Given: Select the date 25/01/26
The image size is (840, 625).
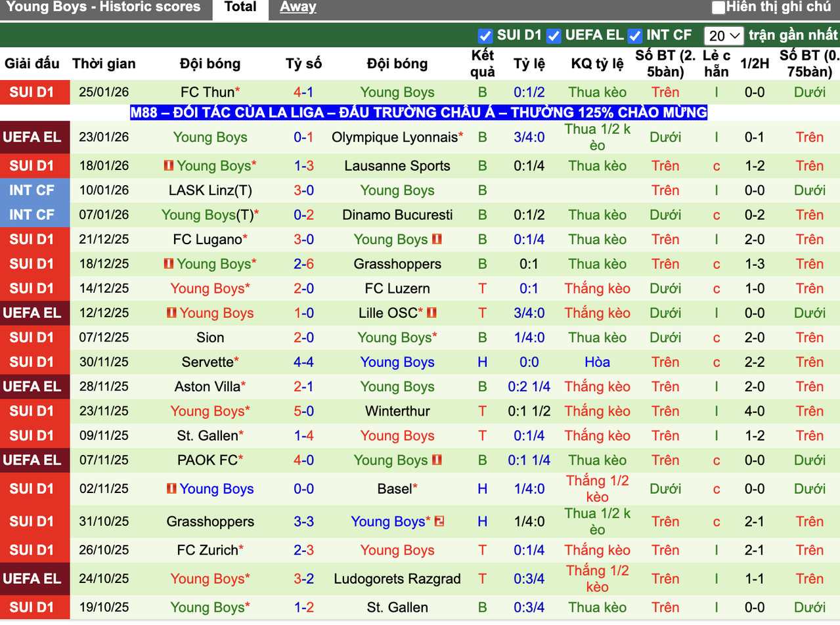Looking at the screenshot, I should (104, 93).
